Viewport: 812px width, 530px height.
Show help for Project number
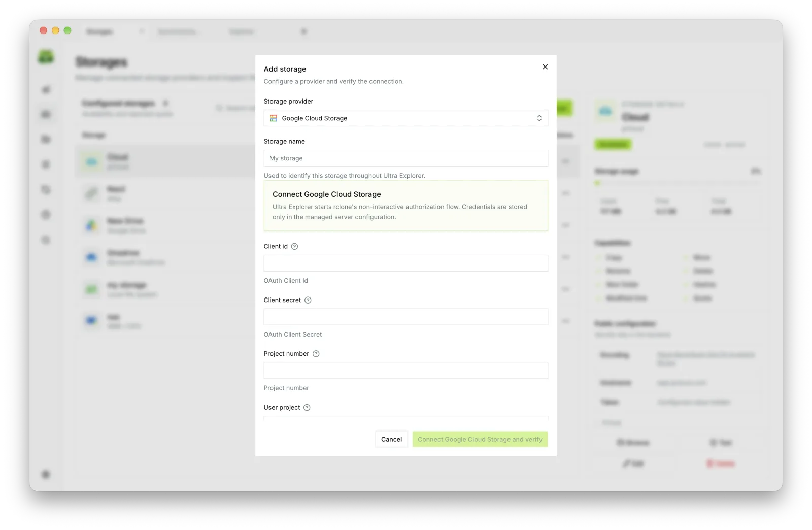coord(316,354)
